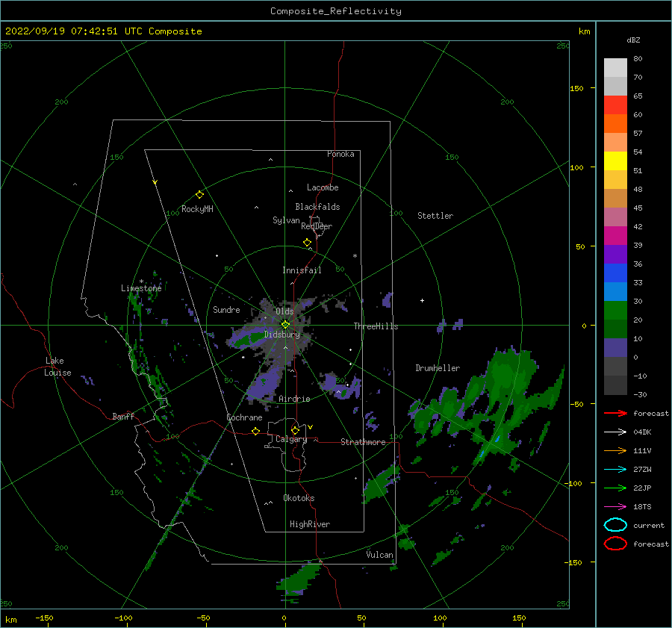672x628 pixels.
Task: Pick the red swatch between 65 and 60 dBZ
Action: (x=615, y=105)
